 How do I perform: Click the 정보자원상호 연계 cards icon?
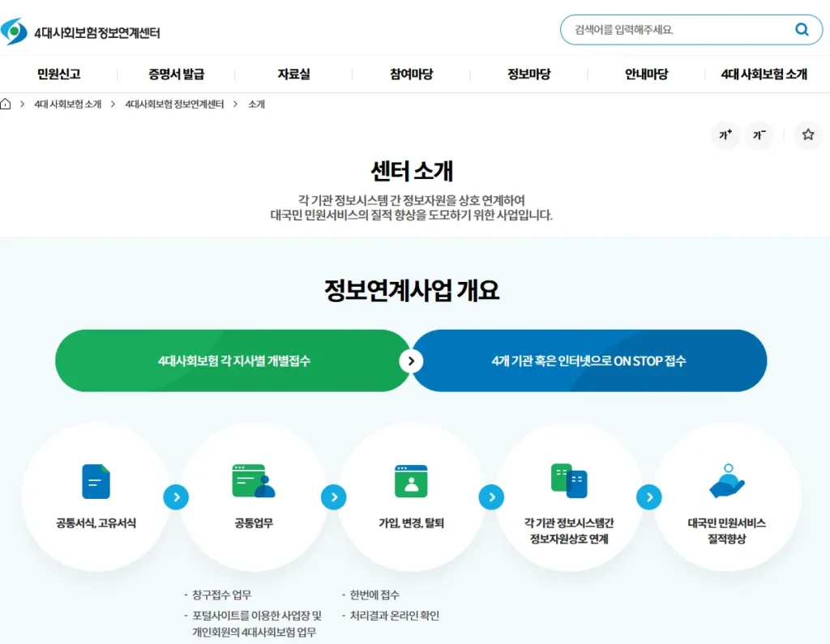point(567,481)
